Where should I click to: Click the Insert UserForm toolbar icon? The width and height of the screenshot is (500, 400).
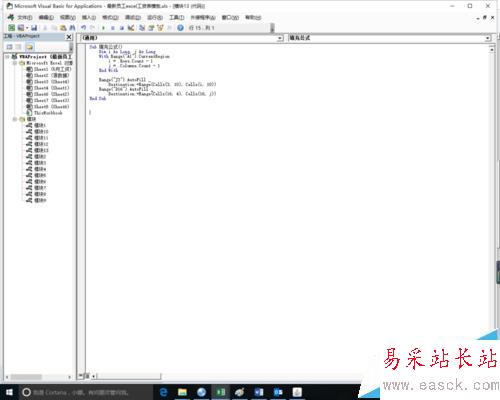[x=21, y=28]
